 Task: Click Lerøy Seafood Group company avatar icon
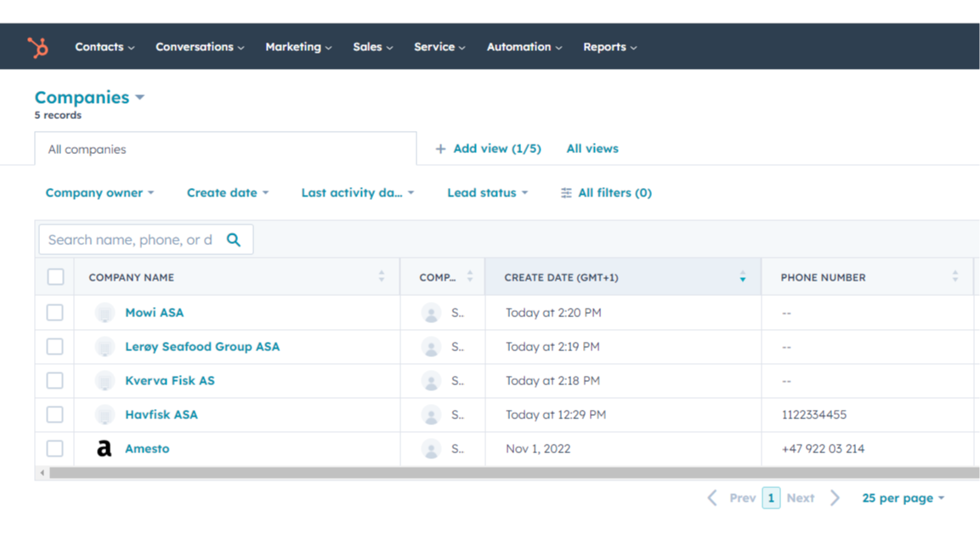pyautogui.click(x=105, y=346)
